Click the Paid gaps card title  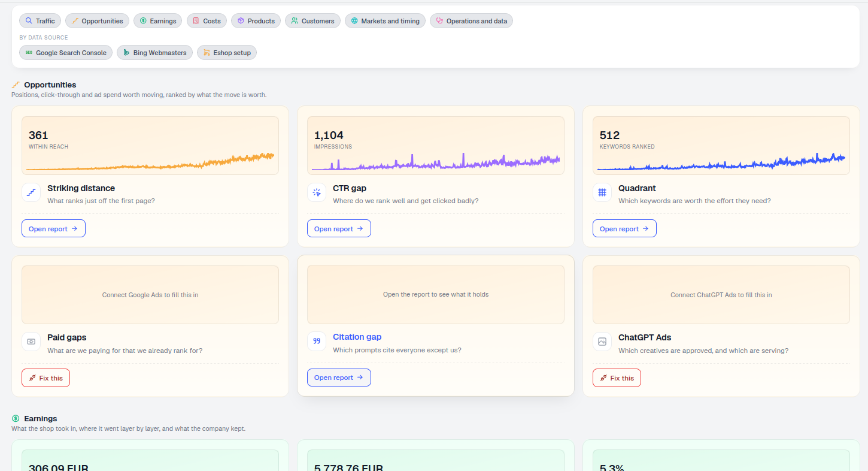[x=66, y=337]
